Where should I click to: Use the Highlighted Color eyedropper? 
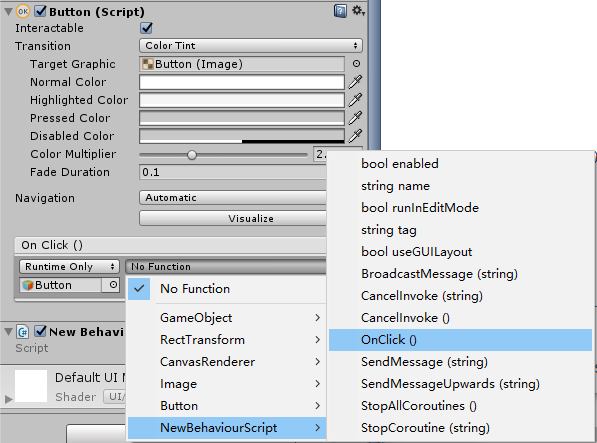[355, 100]
